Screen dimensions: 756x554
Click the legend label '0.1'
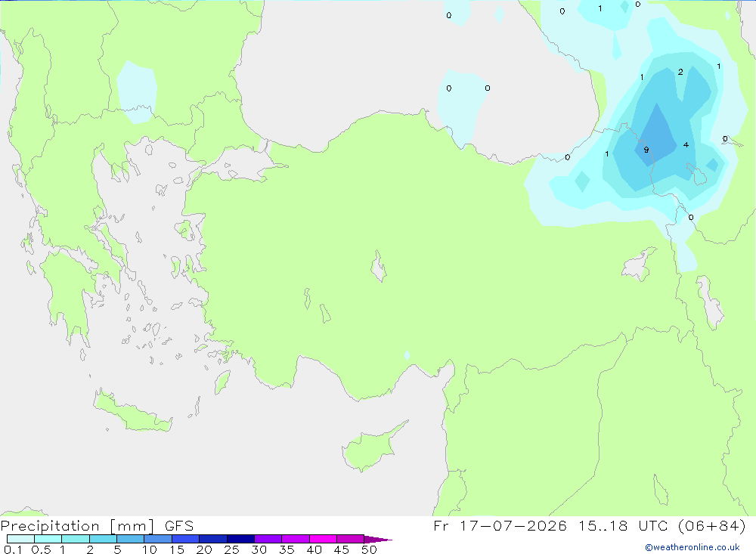13,549
